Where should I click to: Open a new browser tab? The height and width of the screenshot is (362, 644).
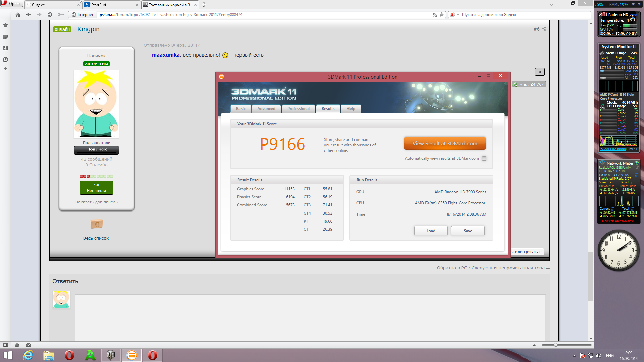coord(204,5)
